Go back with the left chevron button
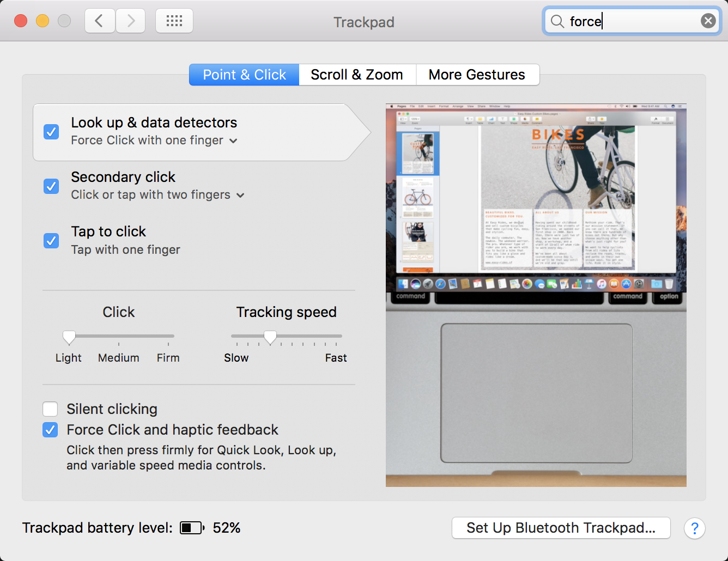The image size is (728, 561). point(100,21)
